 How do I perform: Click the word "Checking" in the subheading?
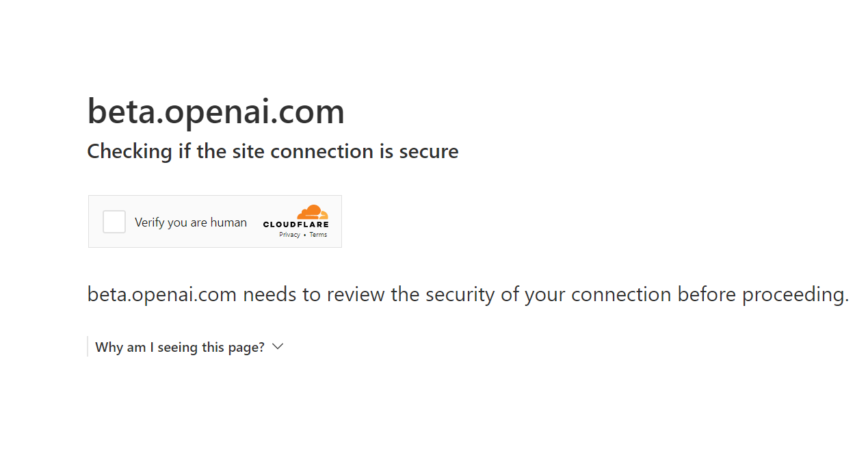pos(129,151)
